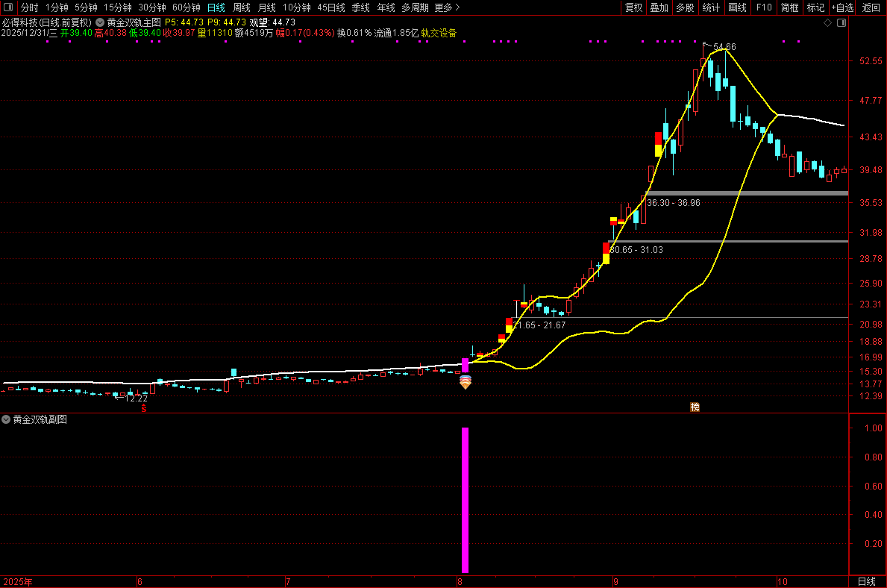The width and height of the screenshot is (887, 588).
Task: Toggle the left sidebar panel icon
Action: (x=8, y=7)
